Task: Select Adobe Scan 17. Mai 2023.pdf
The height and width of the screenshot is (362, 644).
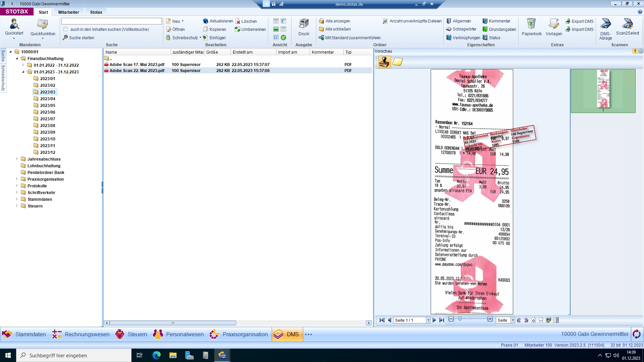Action: pyautogui.click(x=137, y=65)
